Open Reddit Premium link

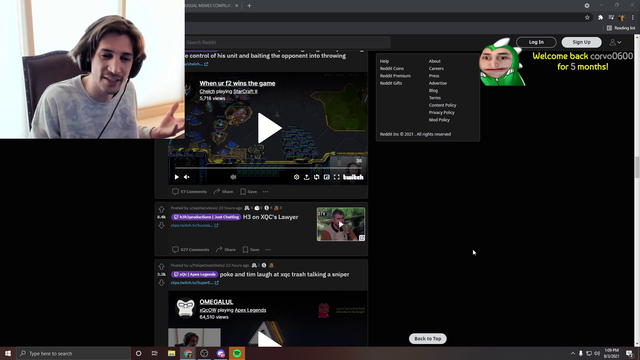tap(395, 76)
